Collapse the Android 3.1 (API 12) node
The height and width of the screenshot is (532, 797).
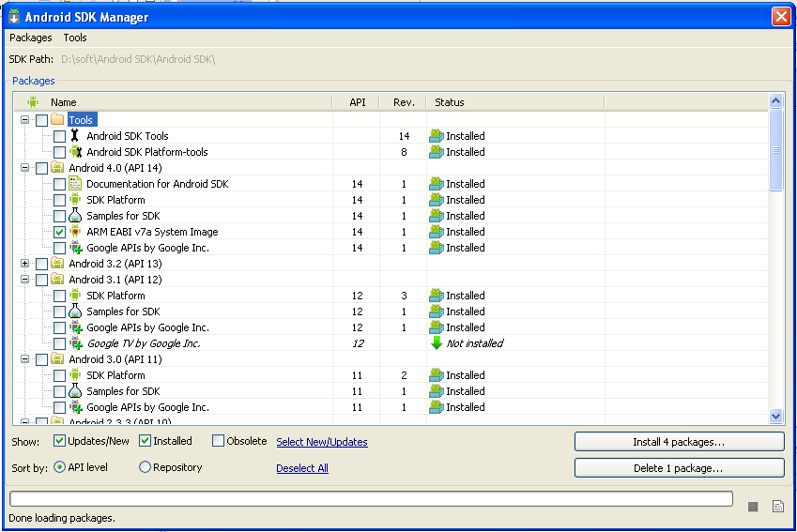pos(24,279)
